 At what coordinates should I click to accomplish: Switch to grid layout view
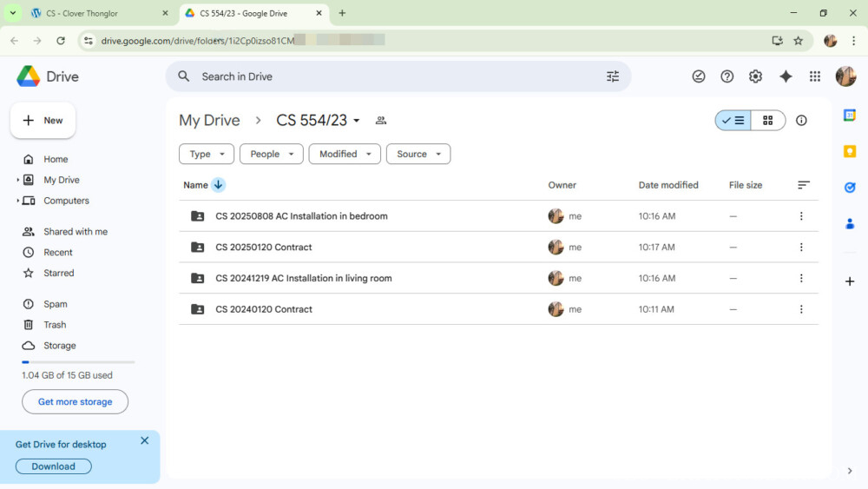[768, 121]
